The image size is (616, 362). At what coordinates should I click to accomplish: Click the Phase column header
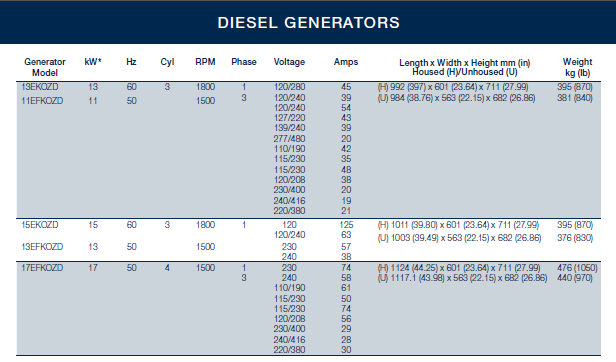pos(244,62)
